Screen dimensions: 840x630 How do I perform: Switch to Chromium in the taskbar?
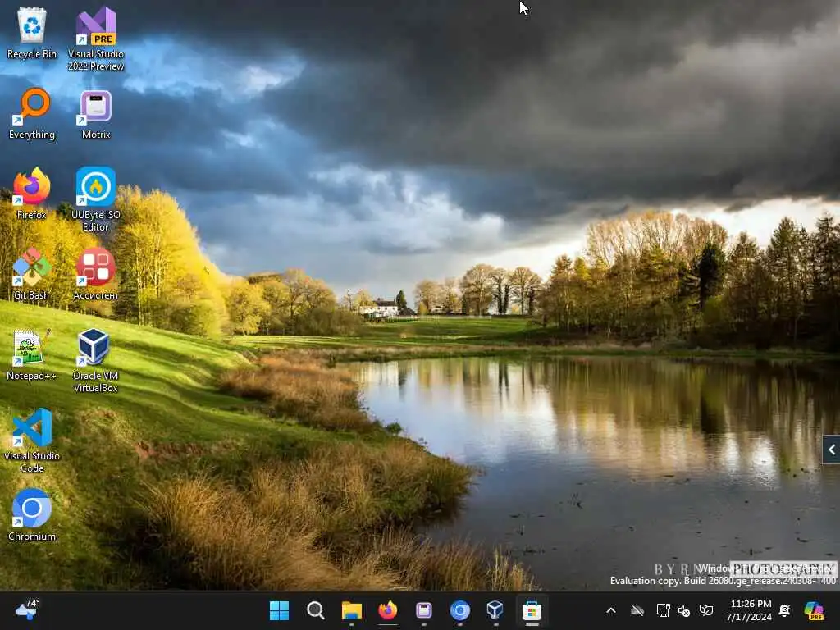tap(459, 610)
